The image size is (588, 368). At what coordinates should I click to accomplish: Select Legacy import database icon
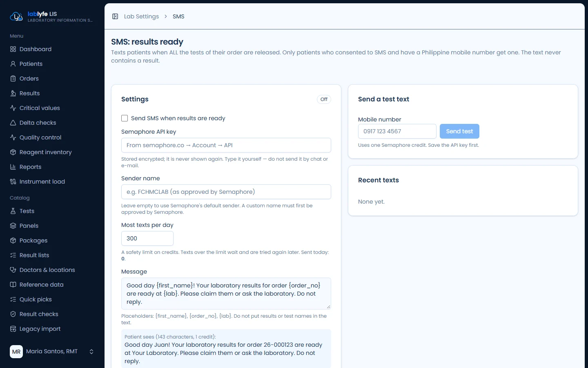tap(13, 329)
